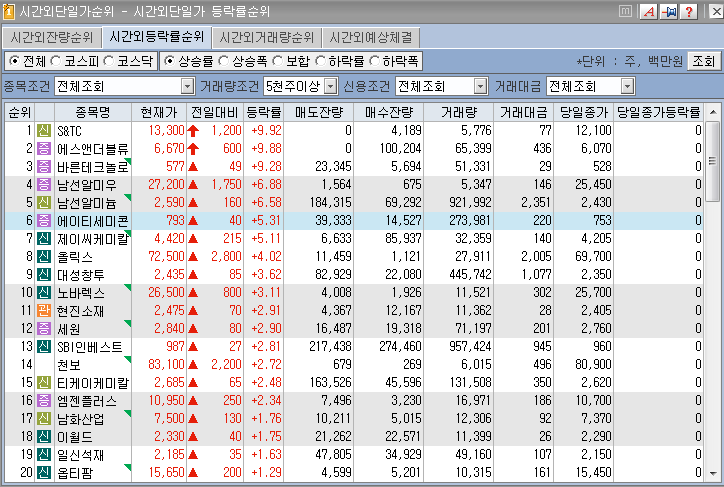Click the orange 관 badge next to 현진소재
The image size is (724, 487).
44,311
